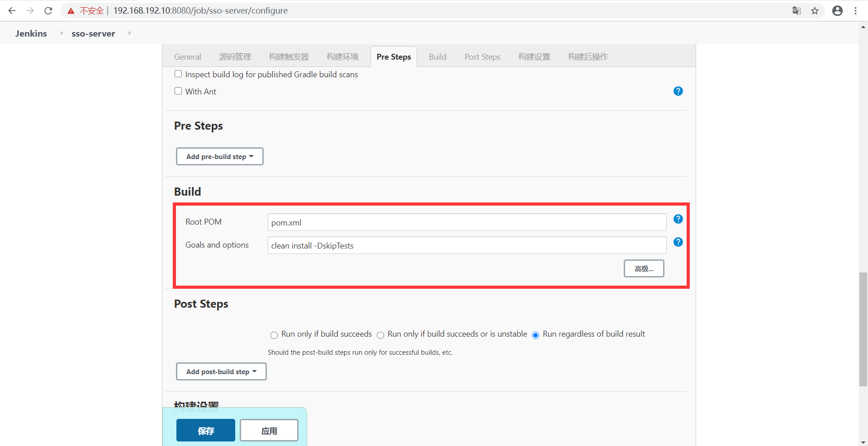This screenshot has height=446, width=868.
Task: Switch to the 源码管理 tab
Action: 235,57
